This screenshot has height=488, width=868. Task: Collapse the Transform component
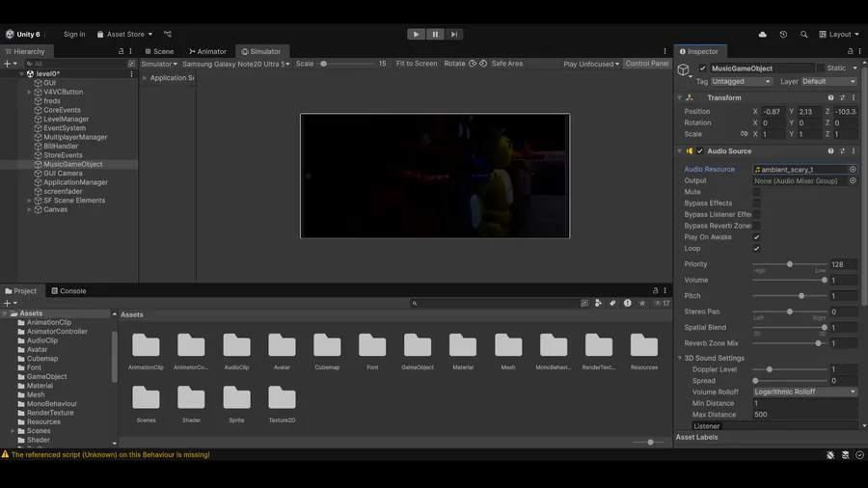pos(680,98)
